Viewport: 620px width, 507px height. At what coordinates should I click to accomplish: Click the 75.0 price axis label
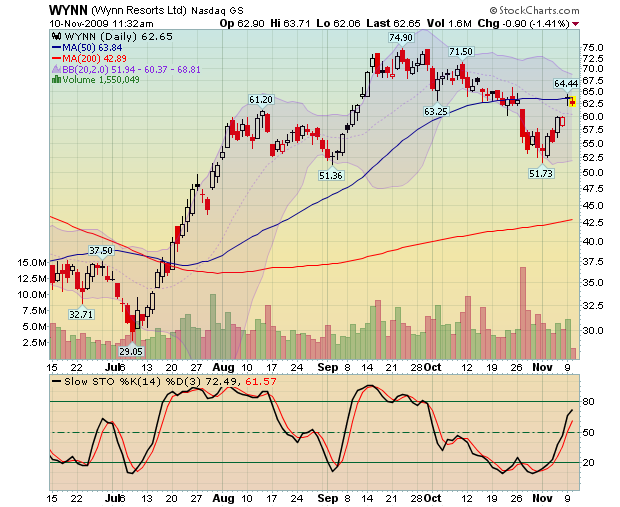pyautogui.click(x=593, y=48)
